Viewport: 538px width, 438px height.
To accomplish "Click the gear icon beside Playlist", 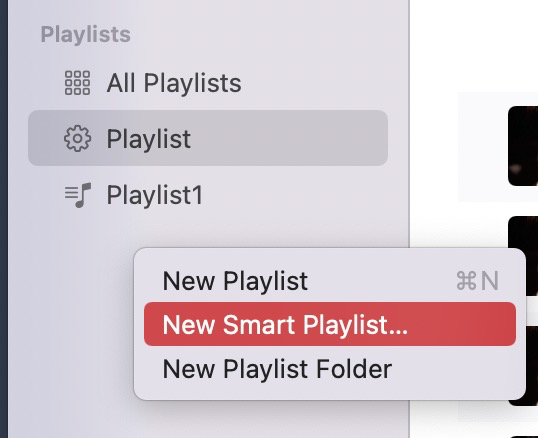I will click(x=78, y=139).
